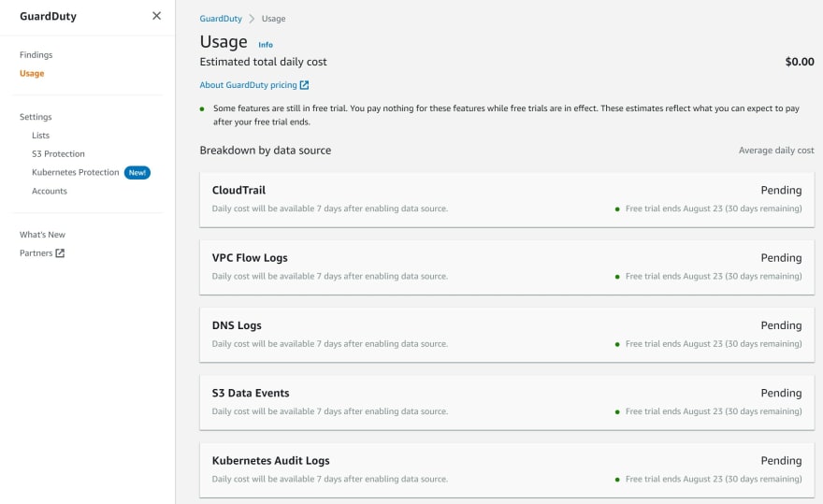Click the Usage breadcrumb text

[x=273, y=19]
